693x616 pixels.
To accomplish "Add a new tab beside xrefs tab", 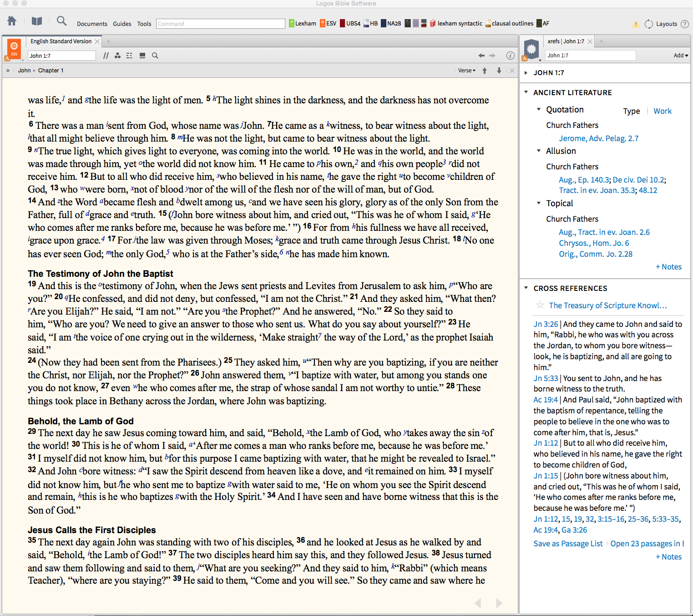I will [x=601, y=41].
